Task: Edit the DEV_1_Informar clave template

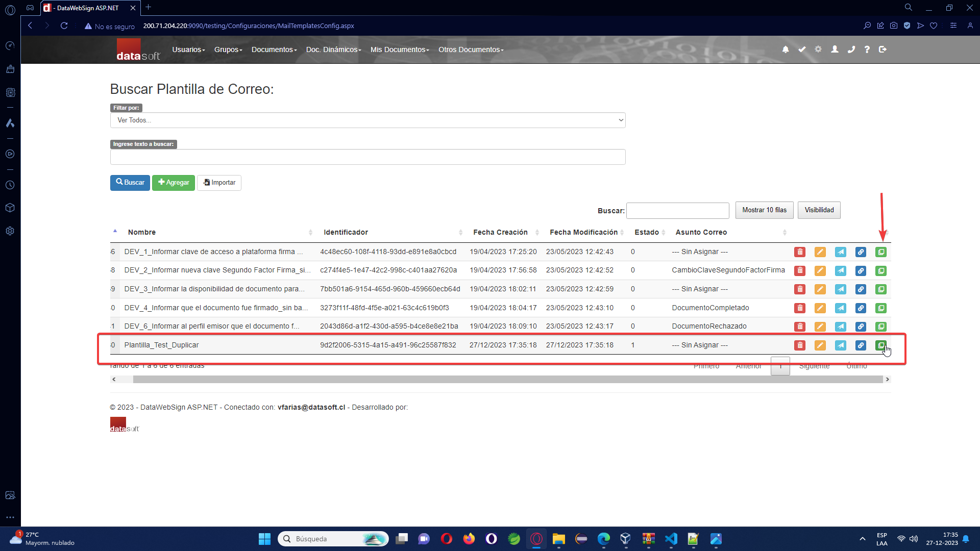Action: point(820,252)
